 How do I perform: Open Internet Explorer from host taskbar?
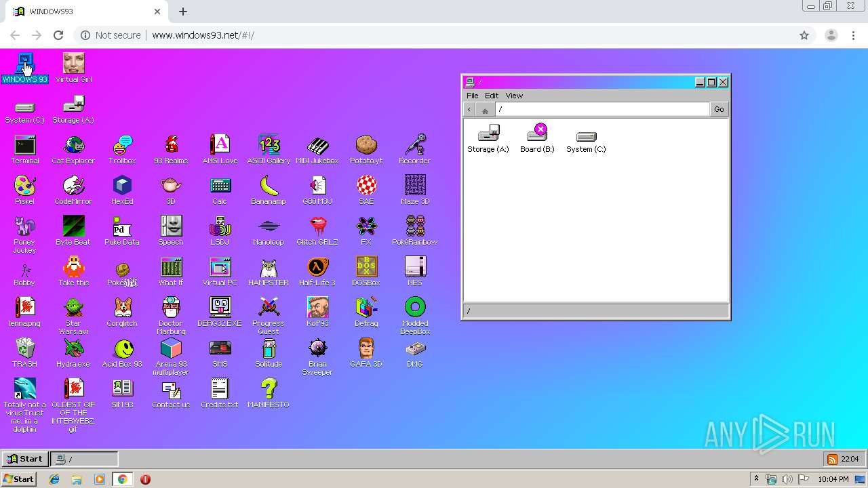pos(54,479)
